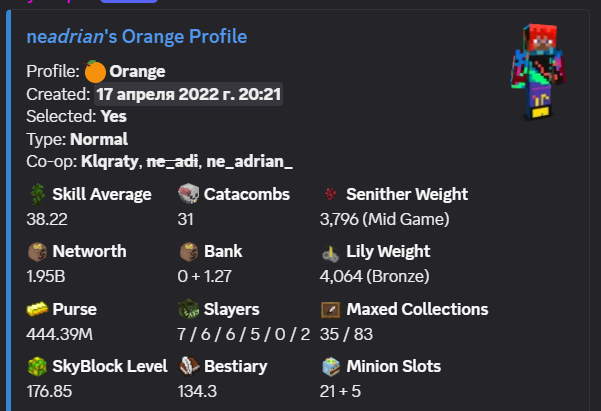The width and height of the screenshot is (601, 411).
Task: Click the Bestiary book icon
Action: pos(189,366)
